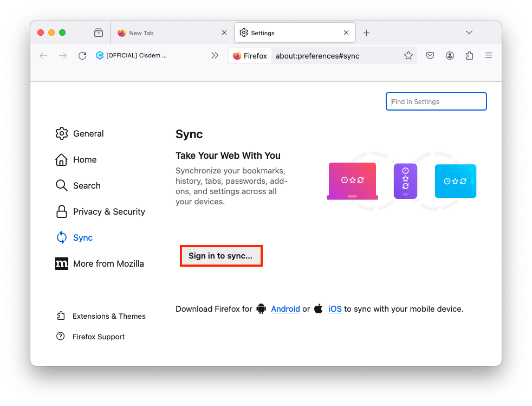Viewport: 532px width, 406px height.
Task: Click the Sign in to sync button
Action: coord(221,255)
